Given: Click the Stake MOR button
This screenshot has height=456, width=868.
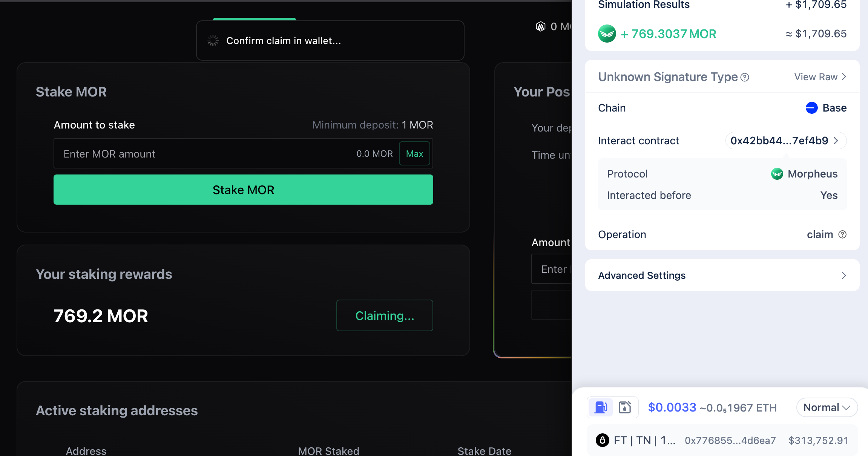Looking at the screenshot, I should pos(243,190).
